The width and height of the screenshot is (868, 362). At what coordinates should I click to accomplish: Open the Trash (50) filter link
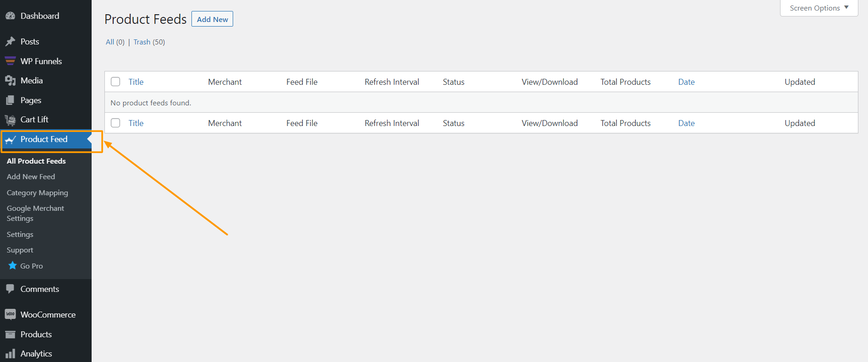tap(149, 42)
